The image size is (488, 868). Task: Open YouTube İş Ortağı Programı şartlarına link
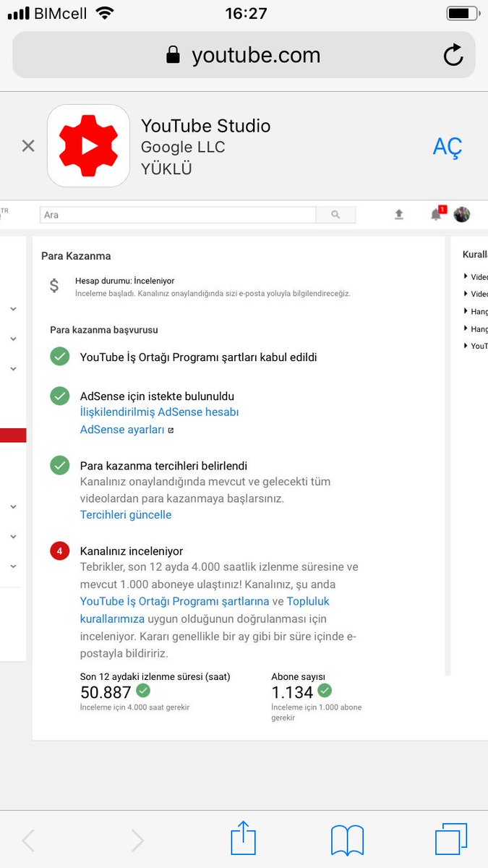[174, 601]
